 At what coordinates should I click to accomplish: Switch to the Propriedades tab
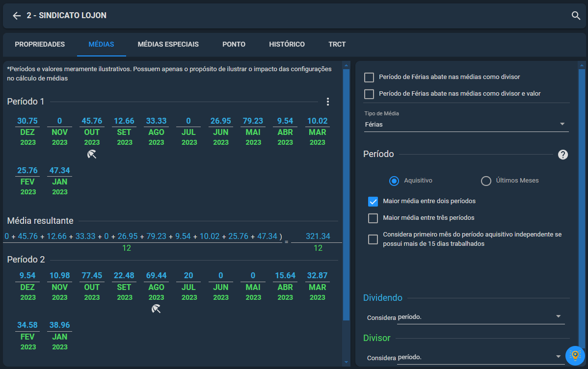click(40, 44)
